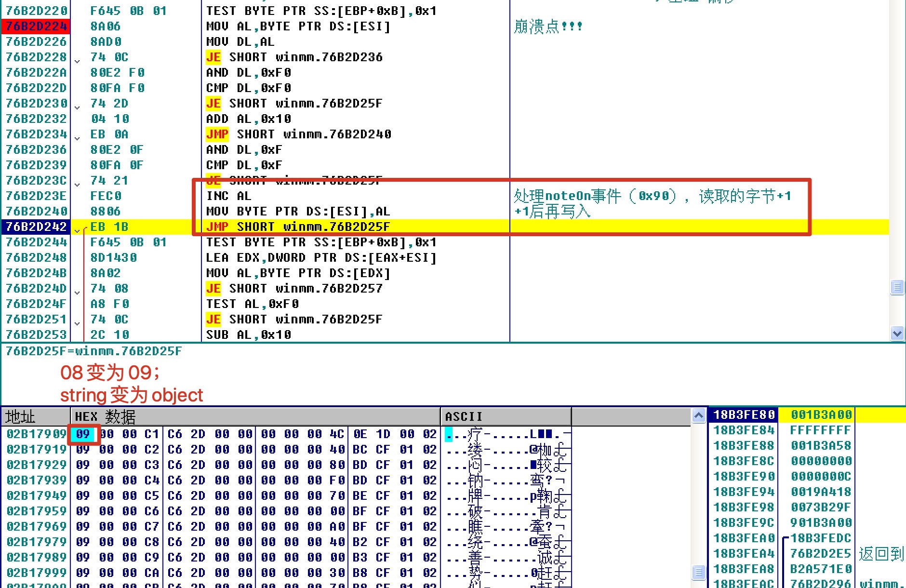Select LEA EDX,DWORD PTR DS:[EAX+ESI] instruction

click(321, 258)
